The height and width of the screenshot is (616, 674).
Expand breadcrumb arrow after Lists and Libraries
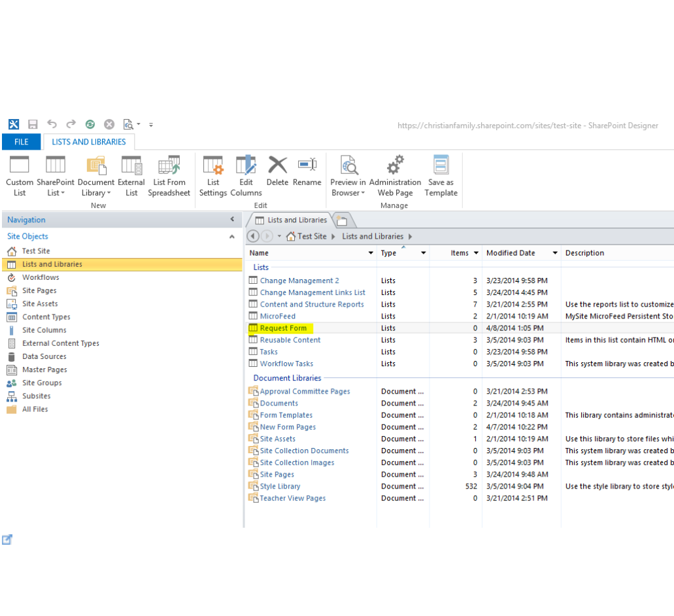[x=410, y=237]
